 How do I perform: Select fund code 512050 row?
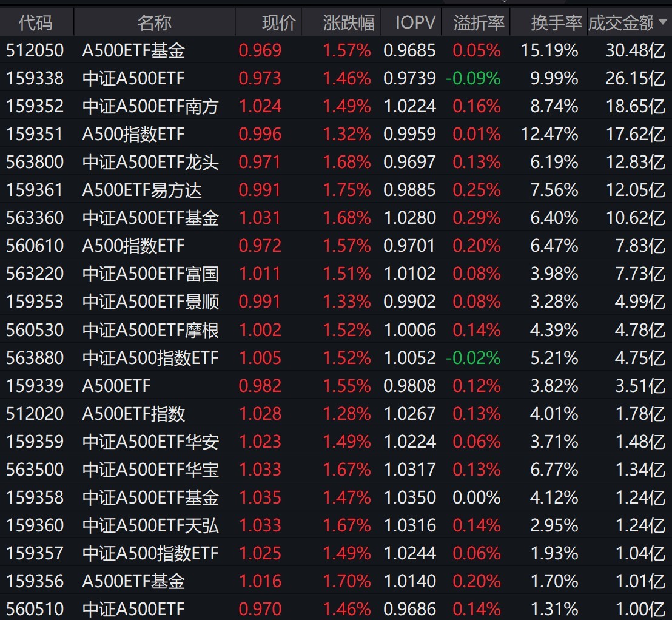pos(35,50)
